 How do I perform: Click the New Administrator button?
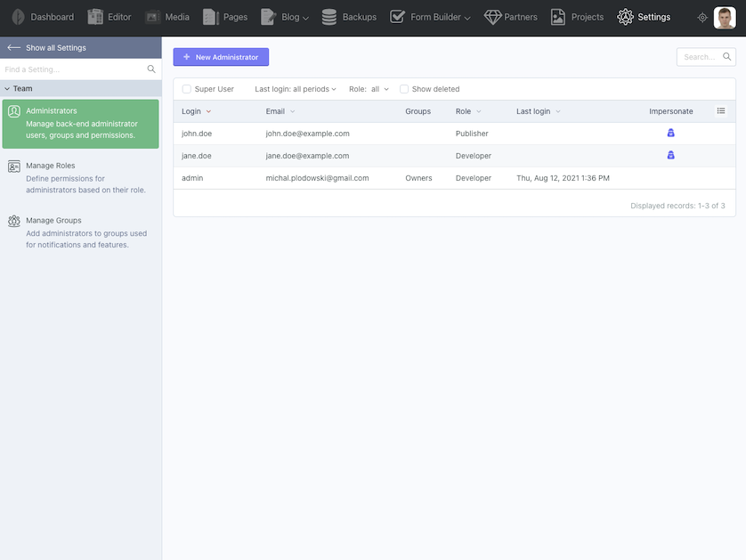tap(221, 57)
